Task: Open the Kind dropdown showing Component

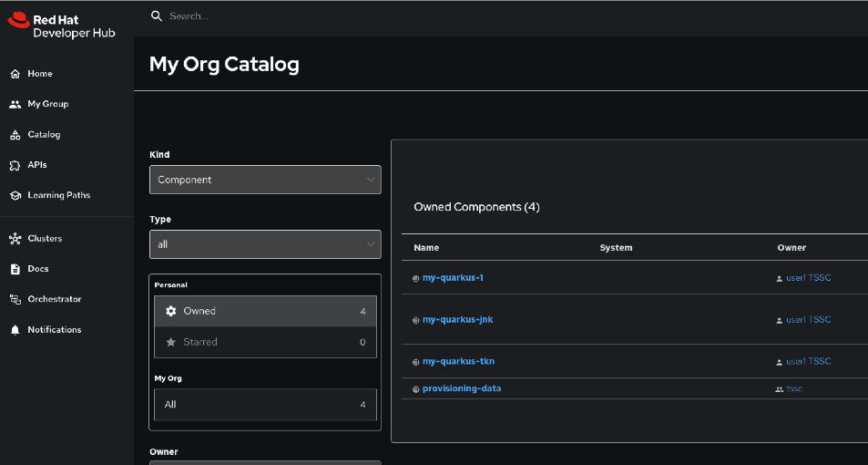Action: [265, 180]
